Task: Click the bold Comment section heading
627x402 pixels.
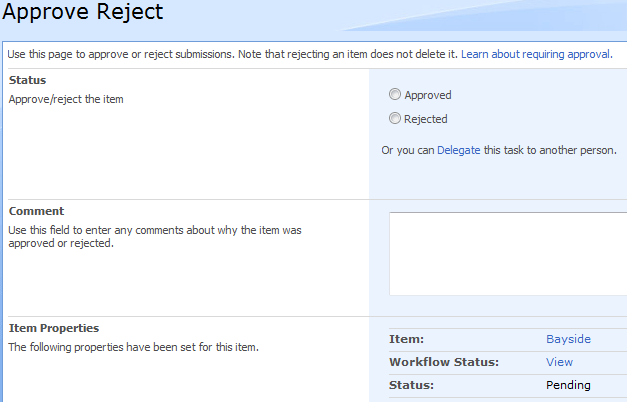Action: click(x=36, y=211)
